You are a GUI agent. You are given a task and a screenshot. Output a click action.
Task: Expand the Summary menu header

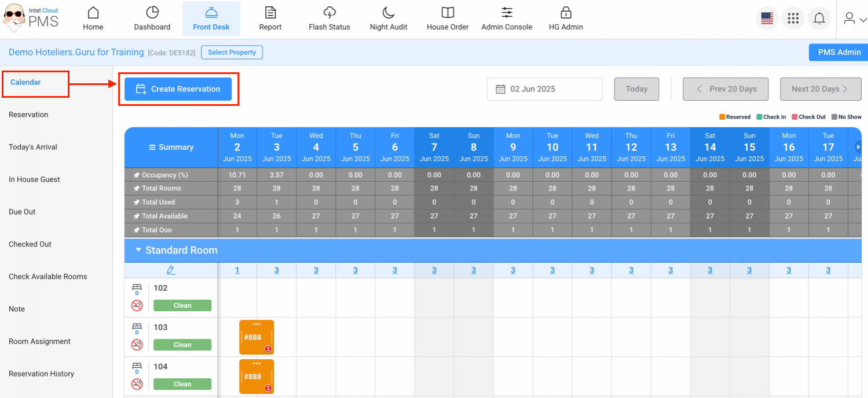171,148
